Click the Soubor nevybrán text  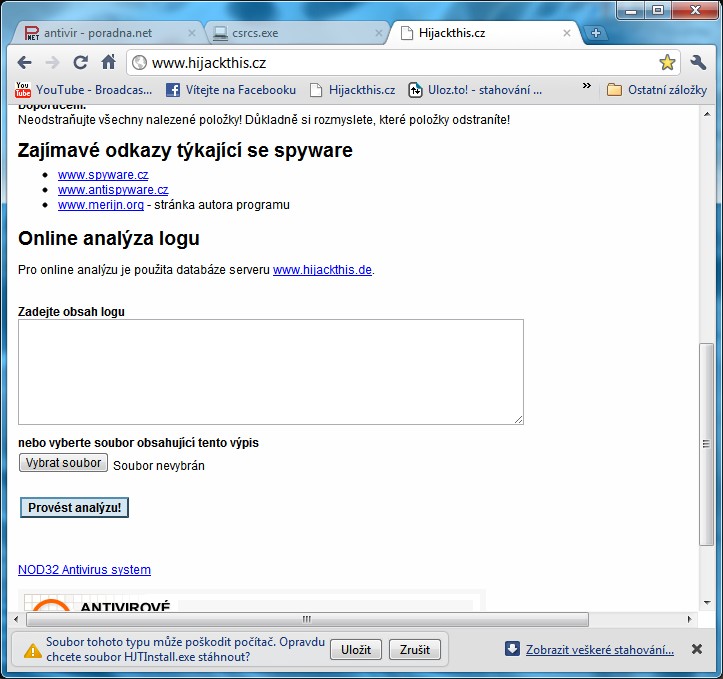coord(159,466)
